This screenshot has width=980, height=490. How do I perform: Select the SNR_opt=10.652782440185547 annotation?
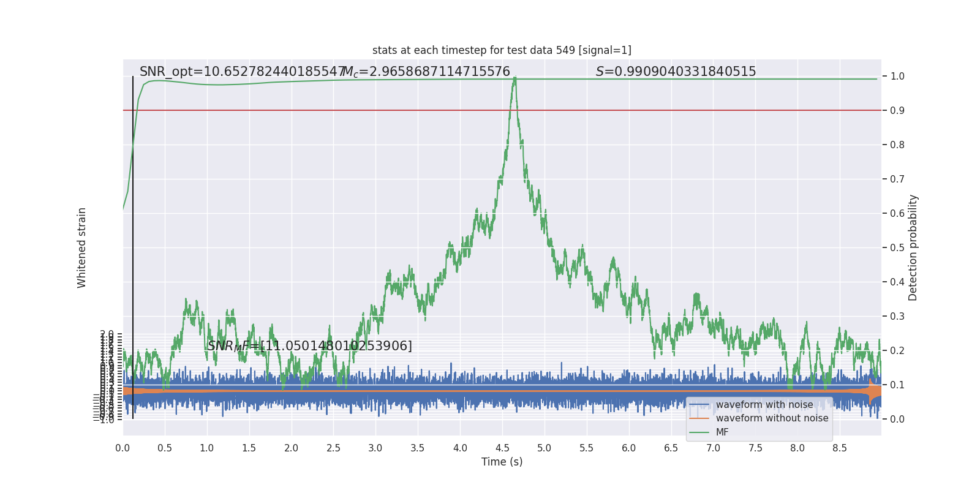pos(243,72)
